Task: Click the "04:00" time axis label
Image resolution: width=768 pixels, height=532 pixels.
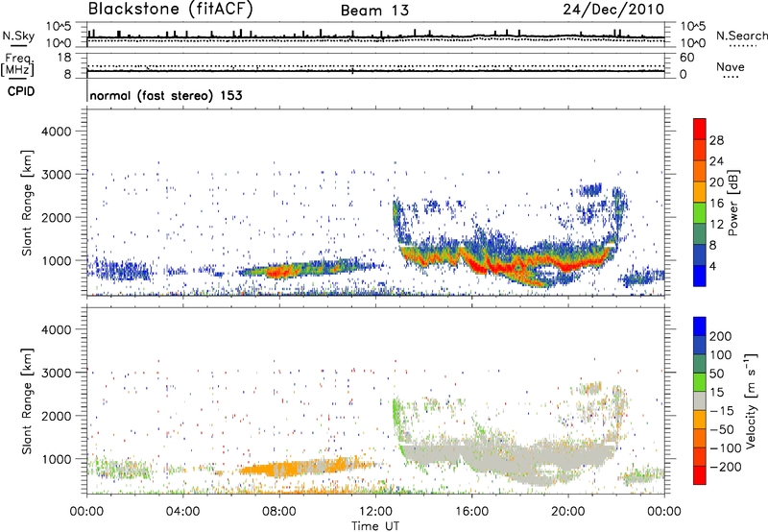Action: coord(182,512)
